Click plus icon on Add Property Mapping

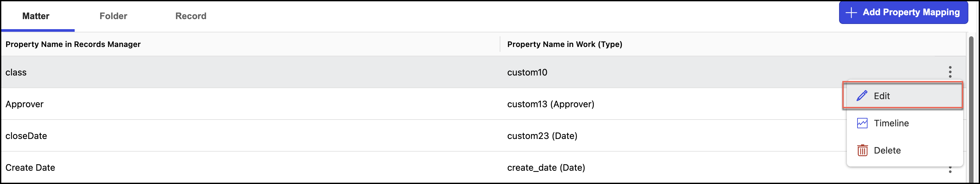click(851, 12)
